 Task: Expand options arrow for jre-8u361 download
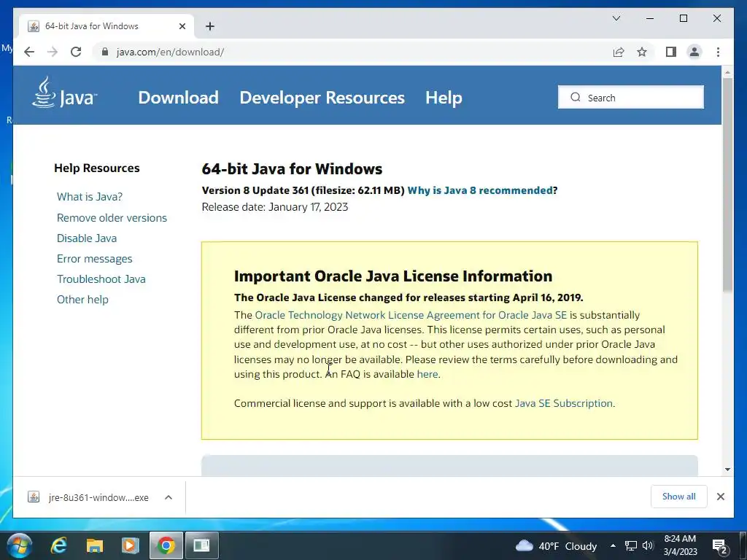tap(169, 497)
